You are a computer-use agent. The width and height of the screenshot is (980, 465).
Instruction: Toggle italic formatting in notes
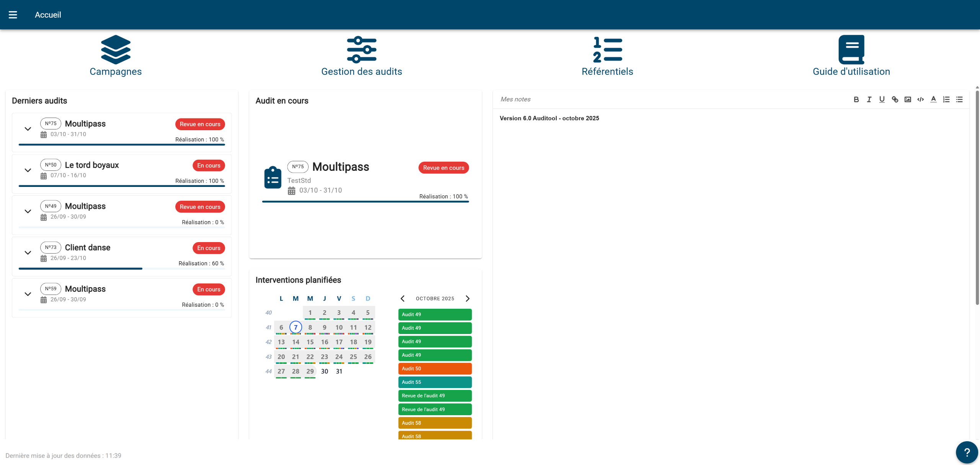point(869,100)
